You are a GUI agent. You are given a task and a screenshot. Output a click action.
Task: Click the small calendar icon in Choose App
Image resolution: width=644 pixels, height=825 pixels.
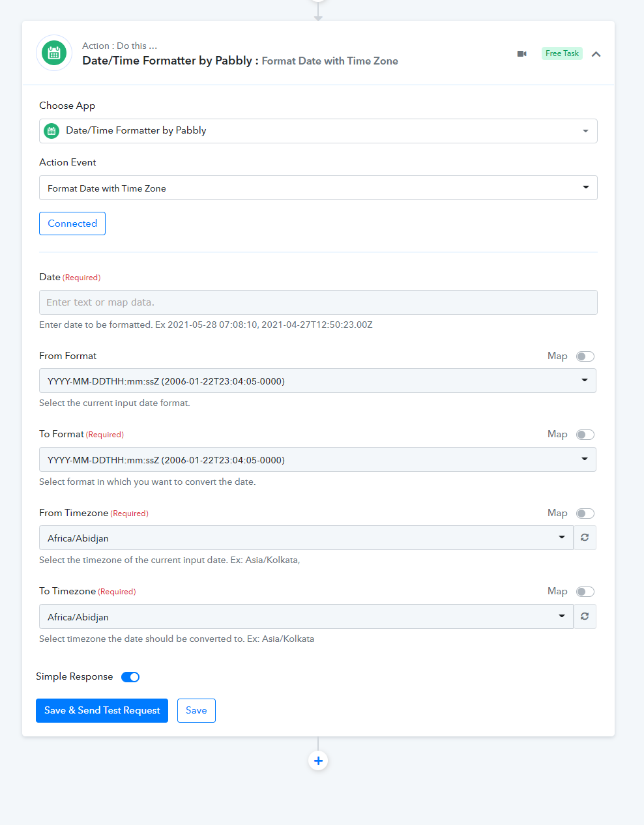[51, 131]
